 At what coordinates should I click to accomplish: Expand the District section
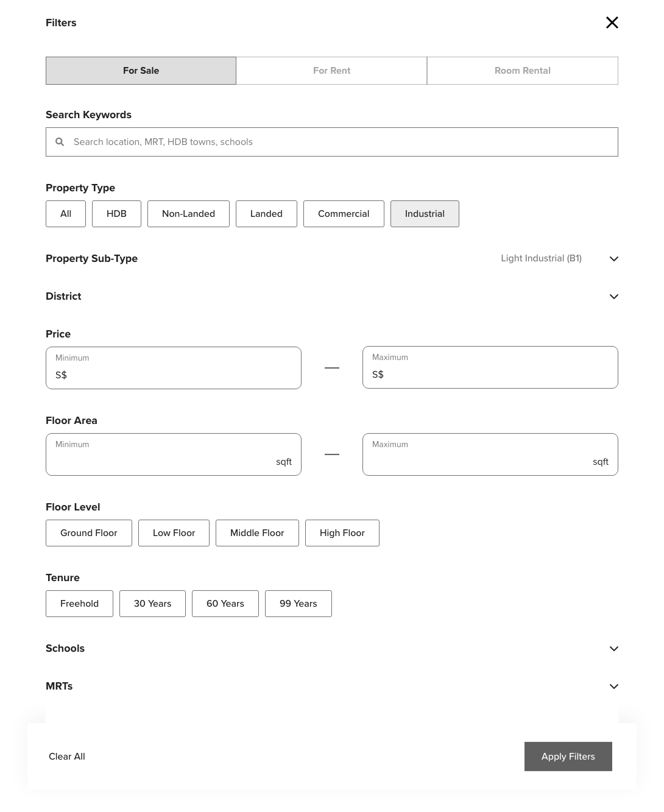click(332, 297)
